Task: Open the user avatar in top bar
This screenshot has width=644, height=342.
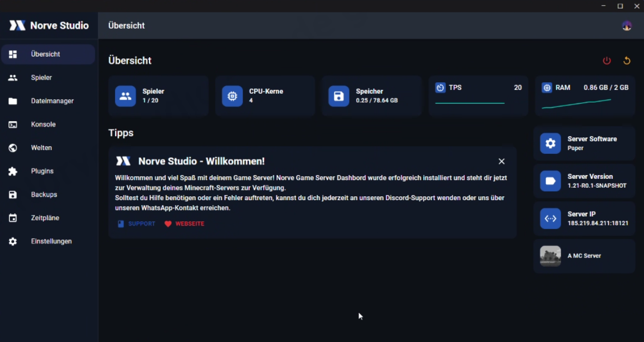Action: [x=627, y=26]
